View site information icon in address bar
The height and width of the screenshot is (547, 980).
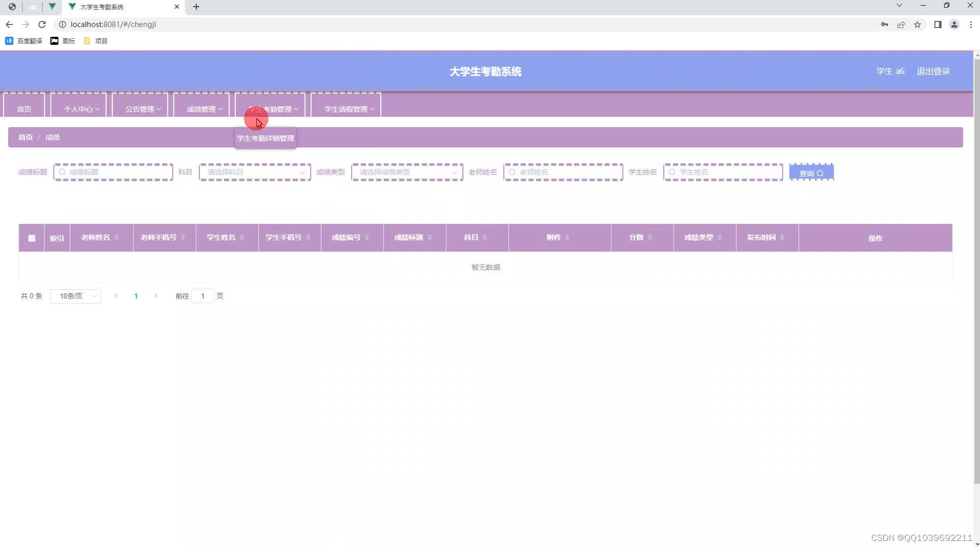click(x=62, y=24)
